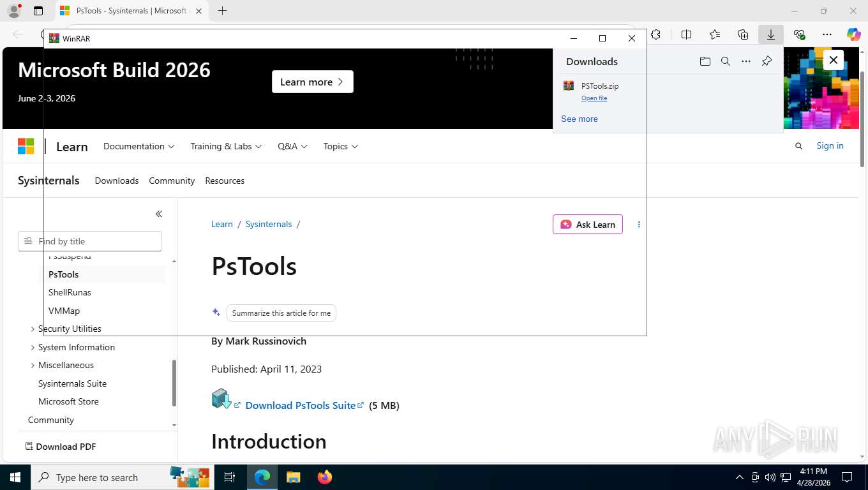Screen dimensions: 868x490
Task: Open the Edge extensions icon
Action: (x=655, y=34)
